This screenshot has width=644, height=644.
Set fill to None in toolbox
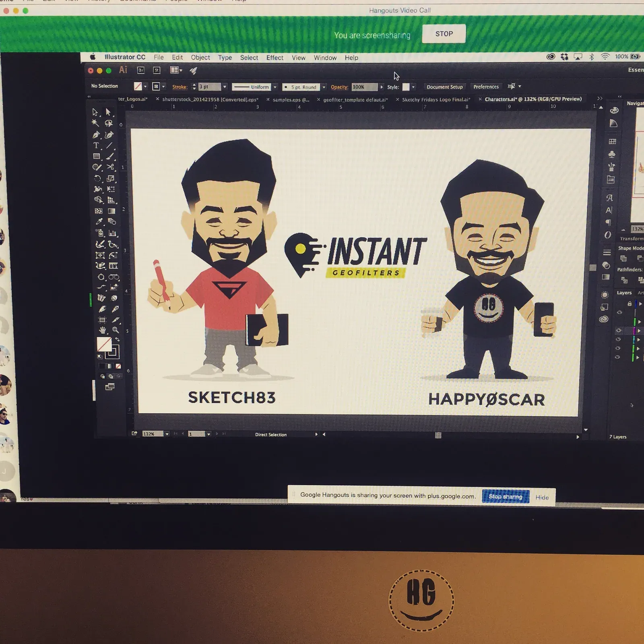[118, 366]
